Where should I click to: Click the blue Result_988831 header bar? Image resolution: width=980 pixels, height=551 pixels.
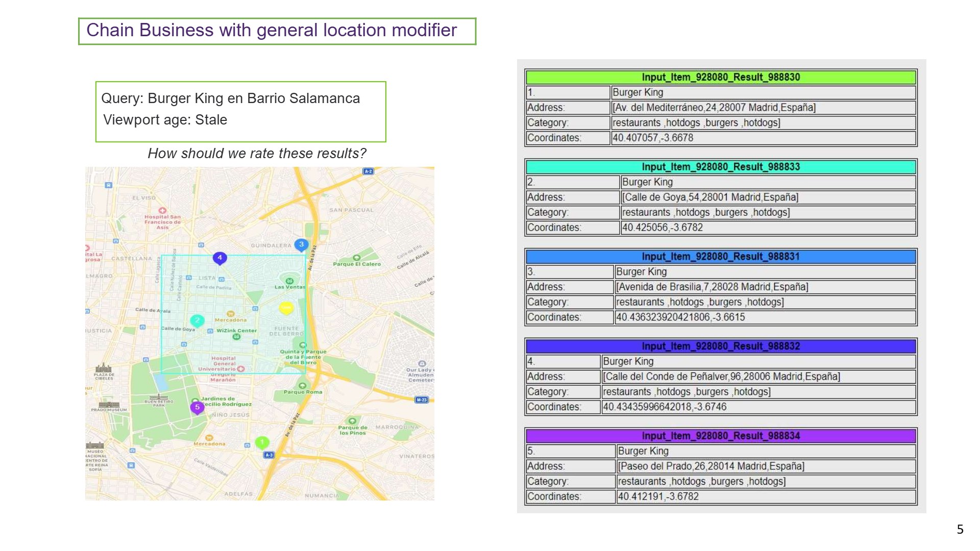721,257
